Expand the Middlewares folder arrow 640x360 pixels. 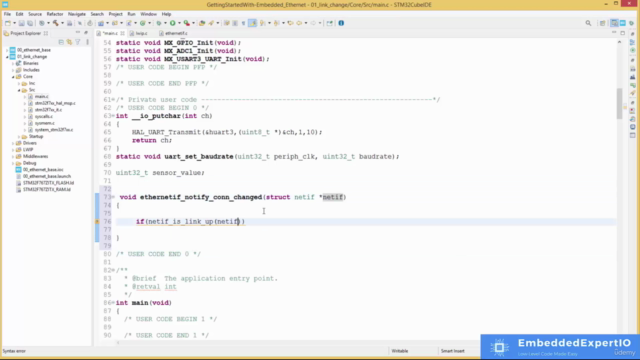pyautogui.click(x=13, y=157)
